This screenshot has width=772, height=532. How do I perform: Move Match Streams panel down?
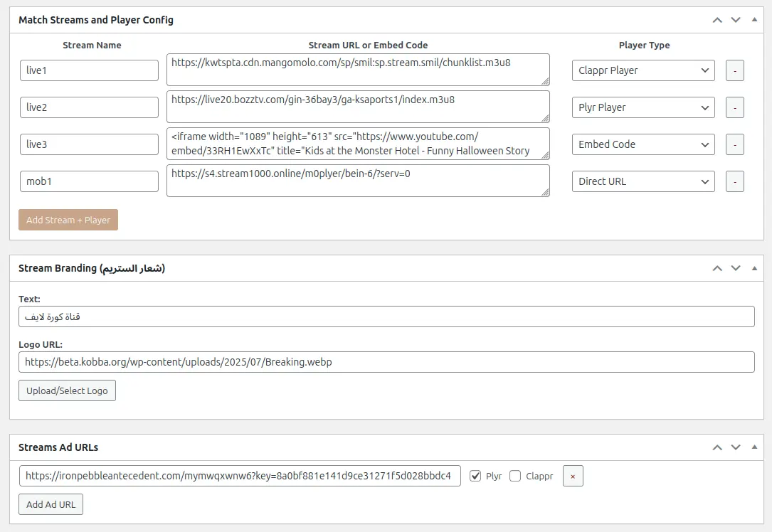[736, 20]
